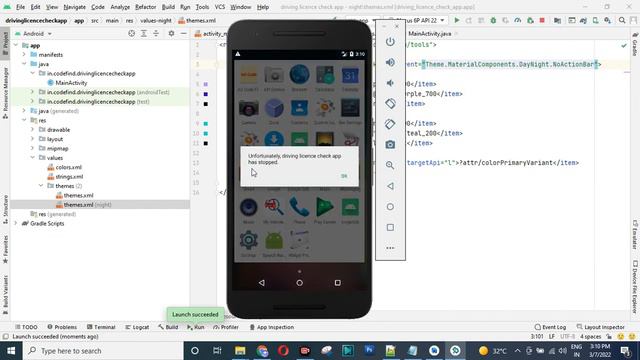Tap the phone's Back navigation button
The width and height of the screenshot is (640, 360).
click(261, 282)
